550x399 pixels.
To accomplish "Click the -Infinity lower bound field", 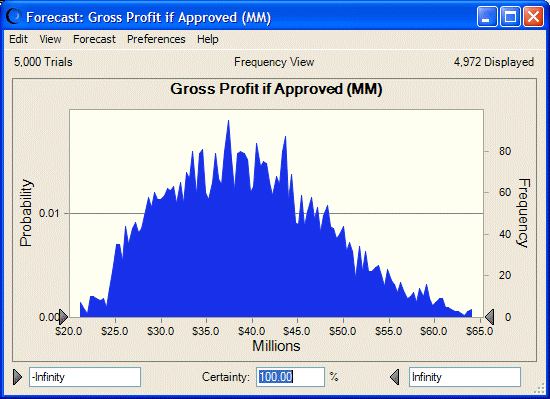I will (x=85, y=377).
